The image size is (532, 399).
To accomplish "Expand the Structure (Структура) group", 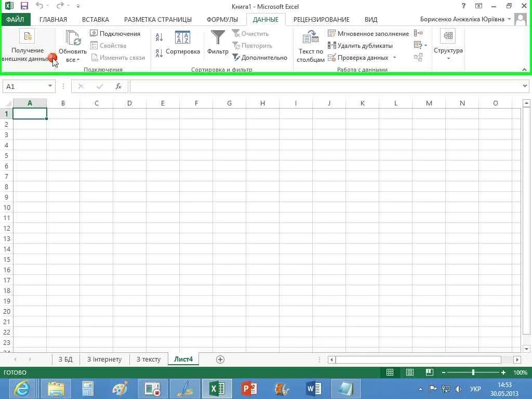I will tap(448, 45).
